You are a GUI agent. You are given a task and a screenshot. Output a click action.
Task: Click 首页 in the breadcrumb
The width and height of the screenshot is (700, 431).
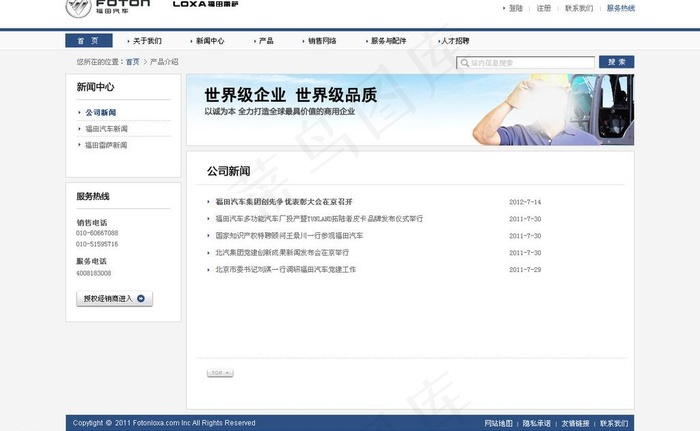pyautogui.click(x=133, y=62)
